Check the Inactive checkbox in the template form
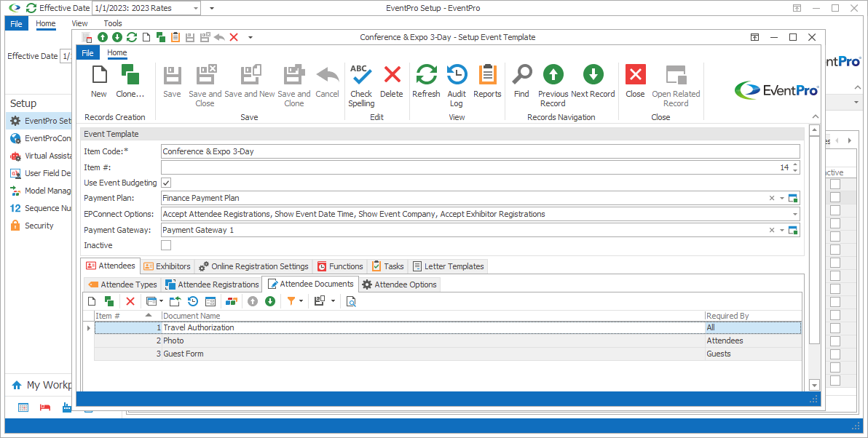The image size is (868, 438). pyautogui.click(x=166, y=245)
